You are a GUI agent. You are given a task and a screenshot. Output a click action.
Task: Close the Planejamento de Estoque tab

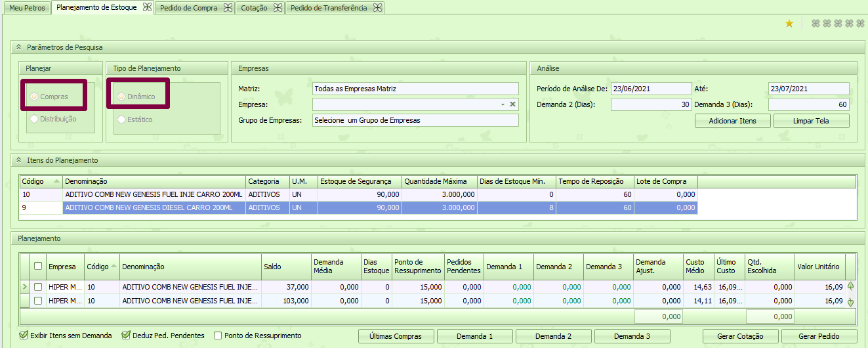click(x=148, y=7)
